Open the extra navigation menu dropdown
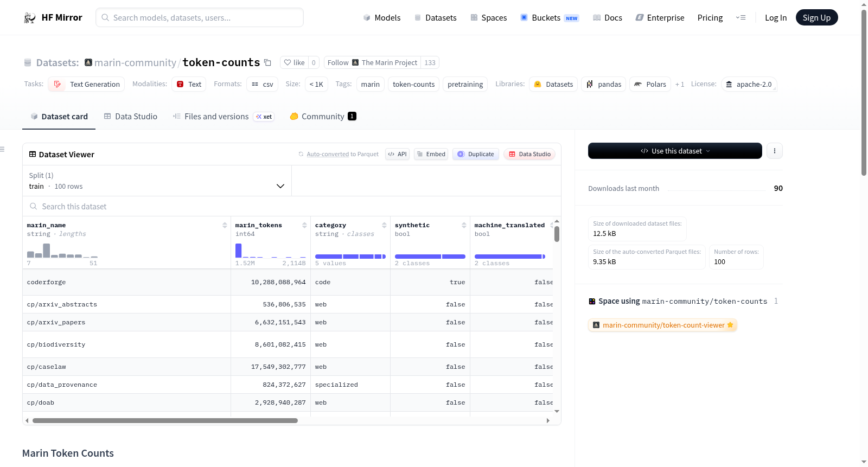This screenshot has width=868, height=467. pyautogui.click(x=741, y=17)
